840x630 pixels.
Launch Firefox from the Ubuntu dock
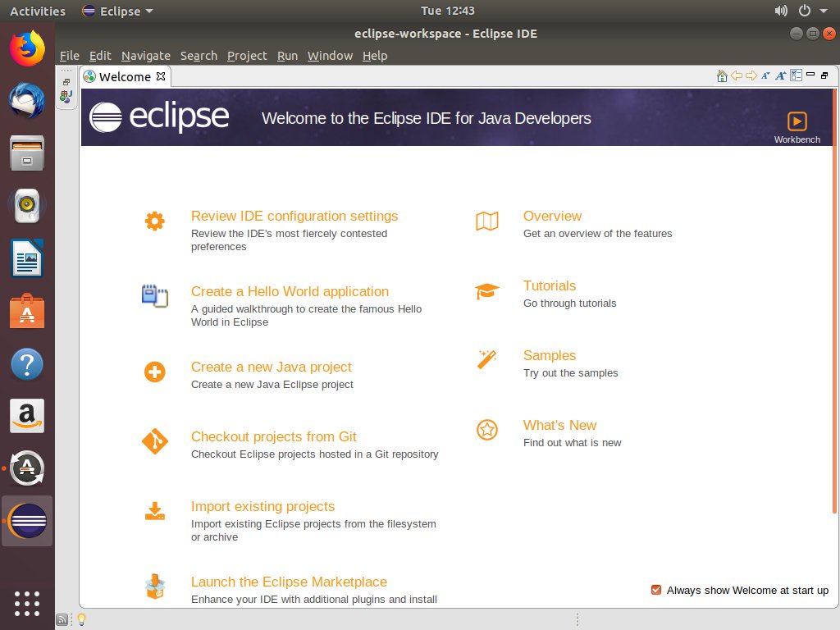pyautogui.click(x=27, y=49)
